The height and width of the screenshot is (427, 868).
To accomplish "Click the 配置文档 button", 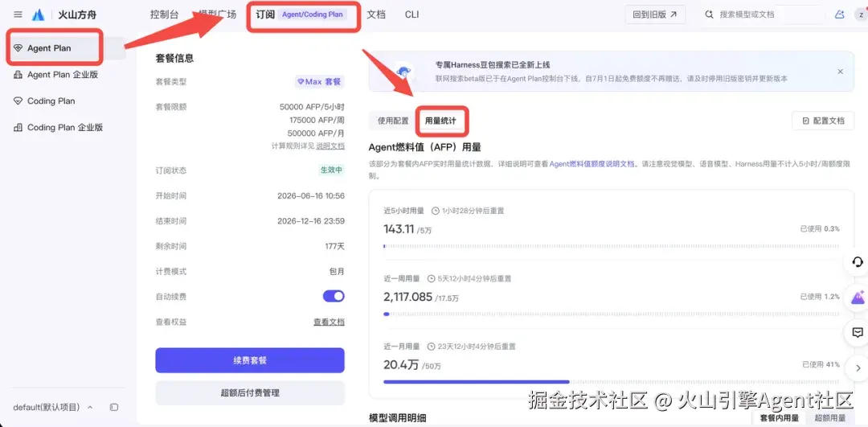I will 823,121.
